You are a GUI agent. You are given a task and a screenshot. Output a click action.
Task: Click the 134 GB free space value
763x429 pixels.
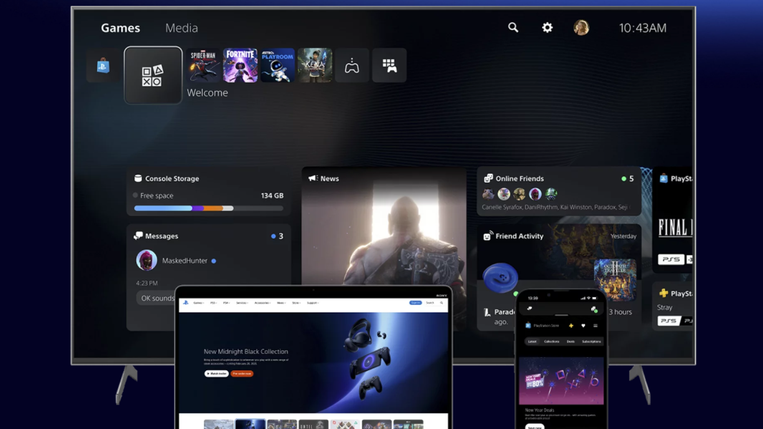coord(272,196)
